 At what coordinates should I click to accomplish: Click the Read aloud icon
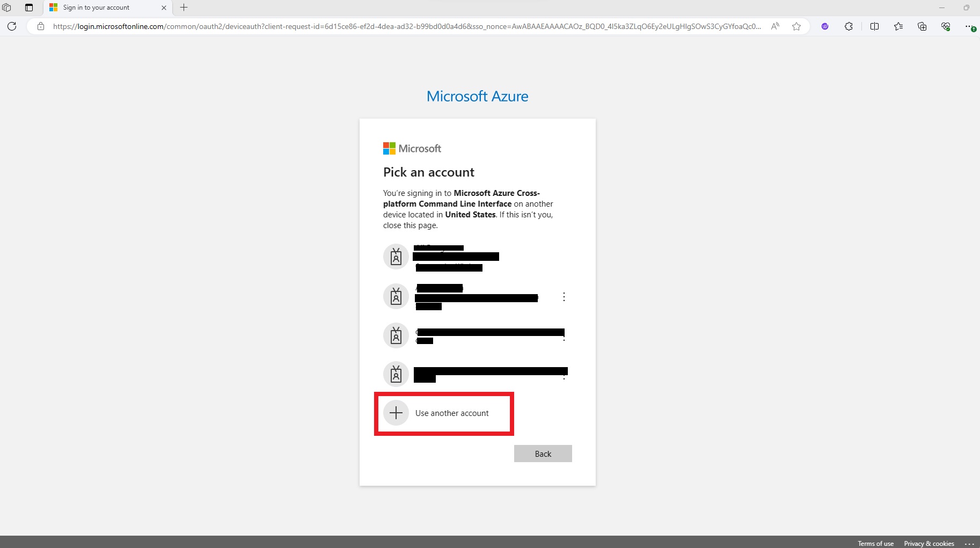(775, 26)
